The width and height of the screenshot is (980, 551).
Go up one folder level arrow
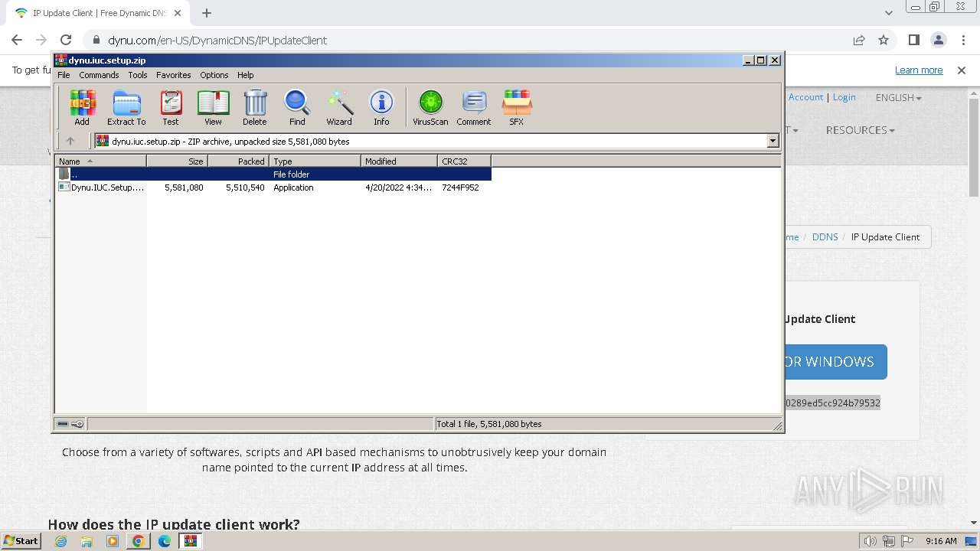click(70, 141)
